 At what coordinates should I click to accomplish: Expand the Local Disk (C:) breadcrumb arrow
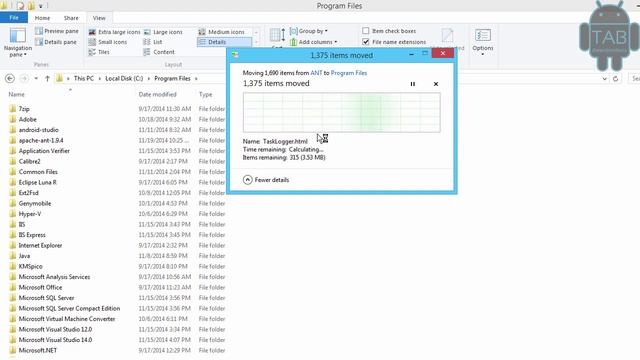coord(149,79)
